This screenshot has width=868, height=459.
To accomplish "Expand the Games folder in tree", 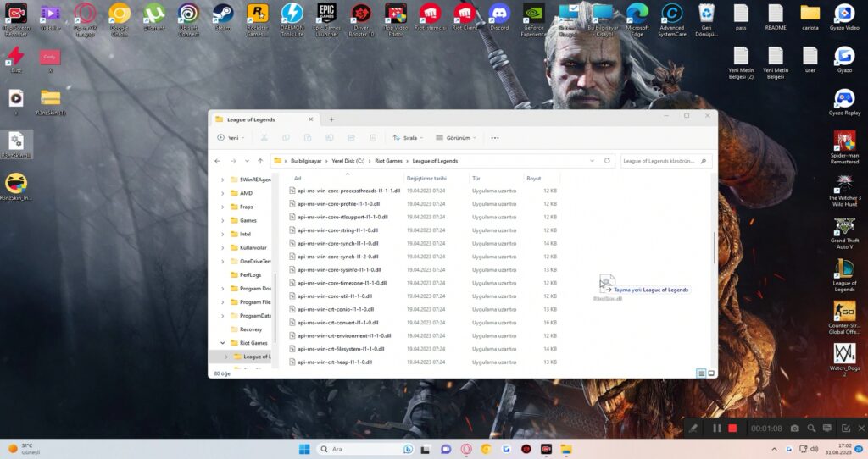I will point(223,221).
